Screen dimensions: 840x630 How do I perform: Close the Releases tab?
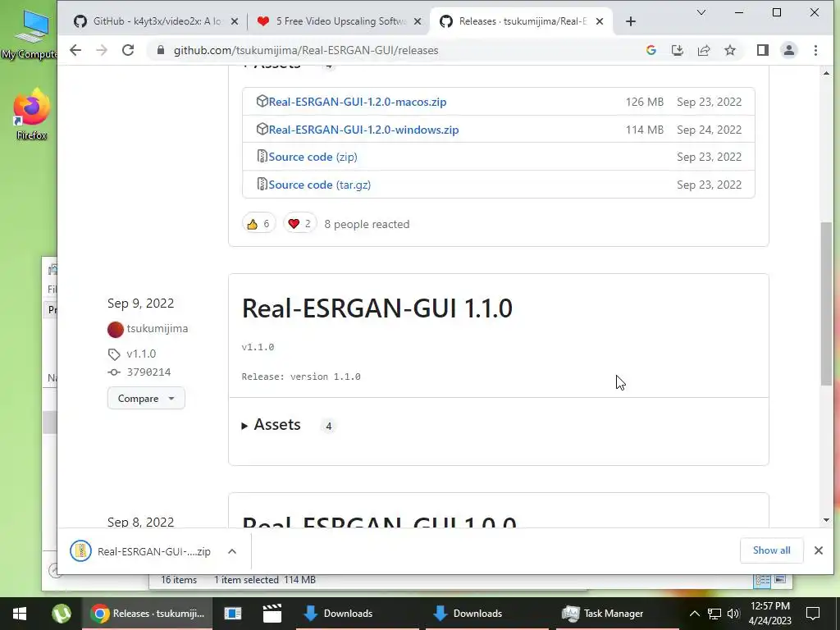[600, 21]
